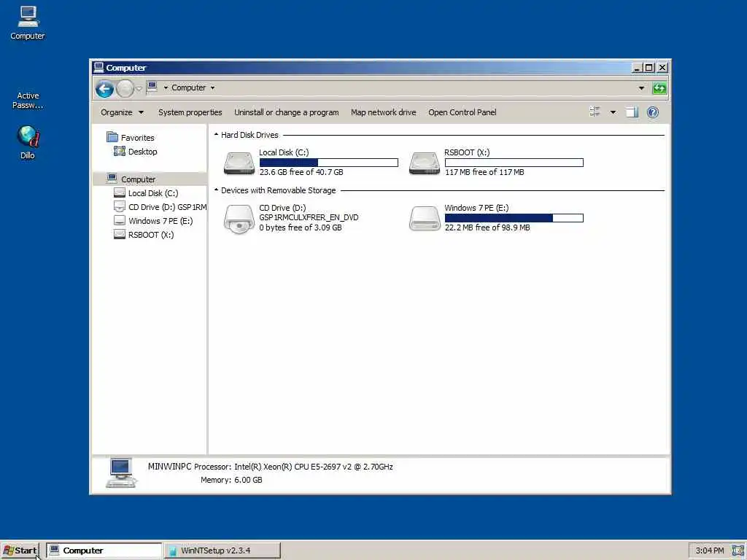Click text '0 bytes free of 3.09 GB'
Screen dimensions: 747x560
click(x=301, y=227)
